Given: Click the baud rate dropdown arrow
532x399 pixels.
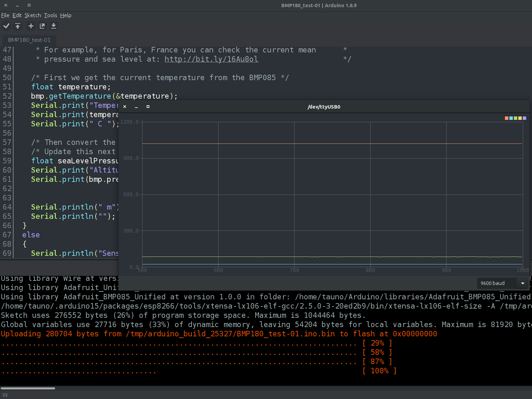Looking at the screenshot, I should (x=523, y=283).
